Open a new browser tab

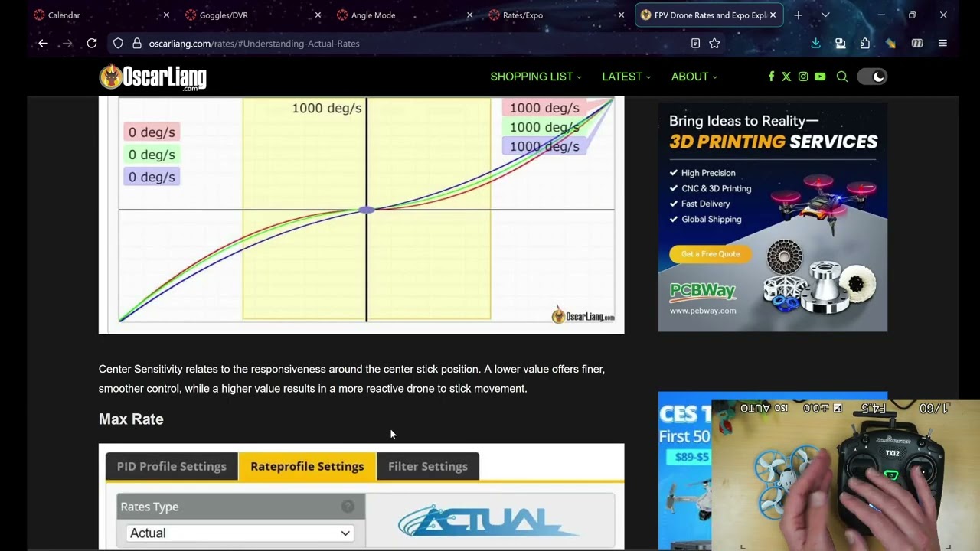798,15
